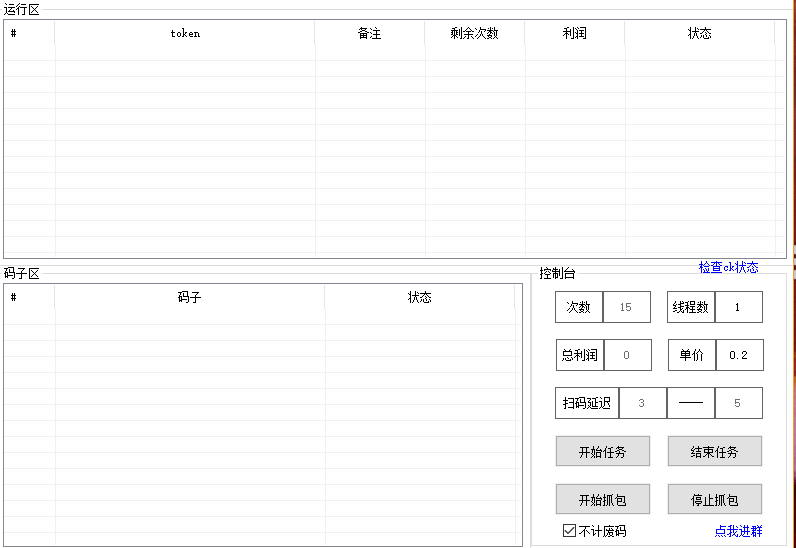Click the 扫码延迟 maximum delay field
The width and height of the screenshot is (796, 548).
coord(738,403)
